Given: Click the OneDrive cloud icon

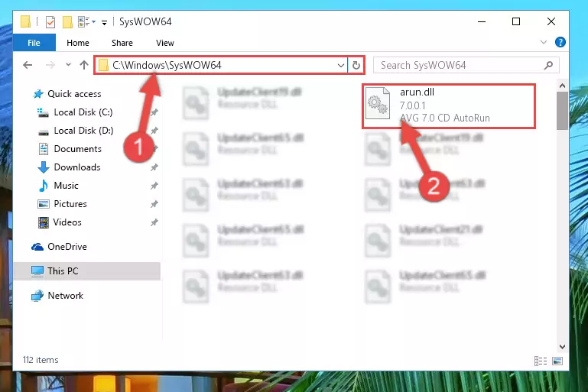Looking at the screenshot, I should pos(37,247).
